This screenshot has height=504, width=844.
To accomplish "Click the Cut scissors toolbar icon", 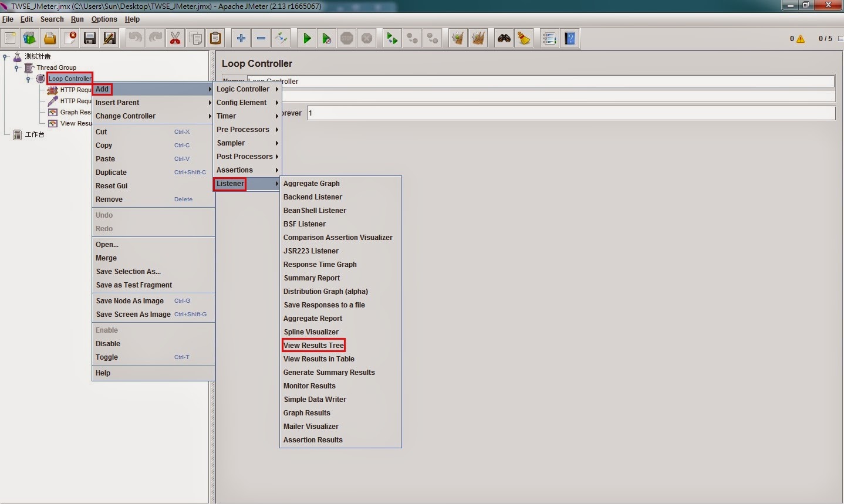I will (x=175, y=38).
